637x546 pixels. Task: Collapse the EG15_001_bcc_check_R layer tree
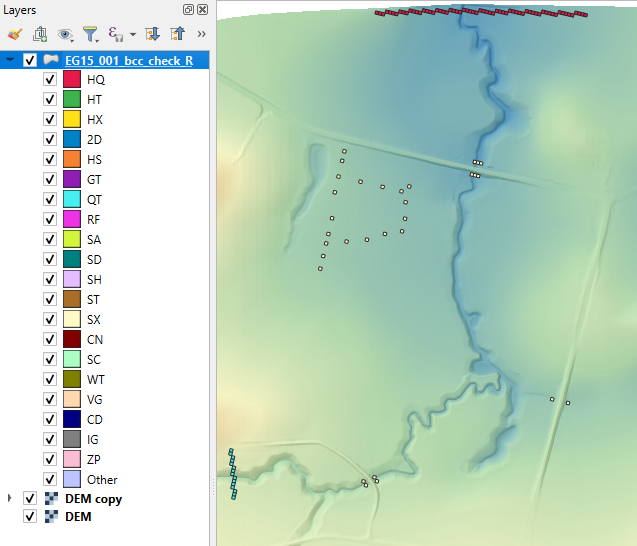click(10, 60)
